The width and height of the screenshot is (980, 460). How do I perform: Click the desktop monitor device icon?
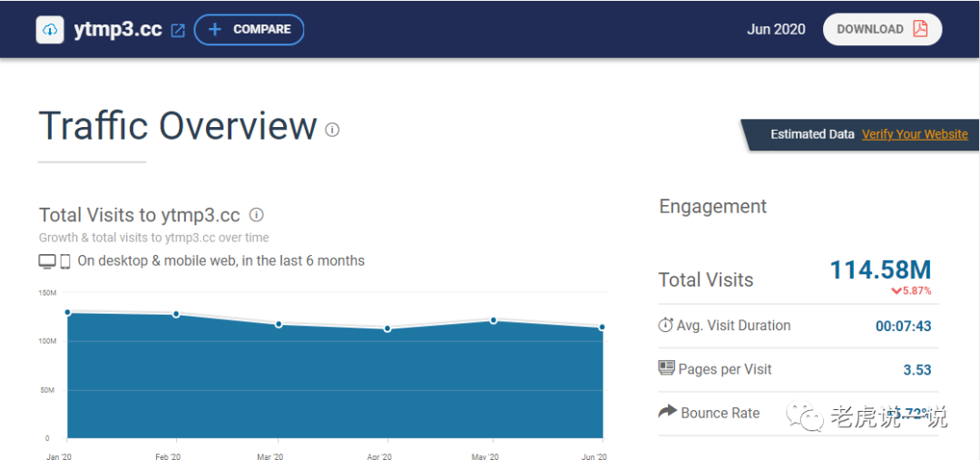click(x=47, y=261)
